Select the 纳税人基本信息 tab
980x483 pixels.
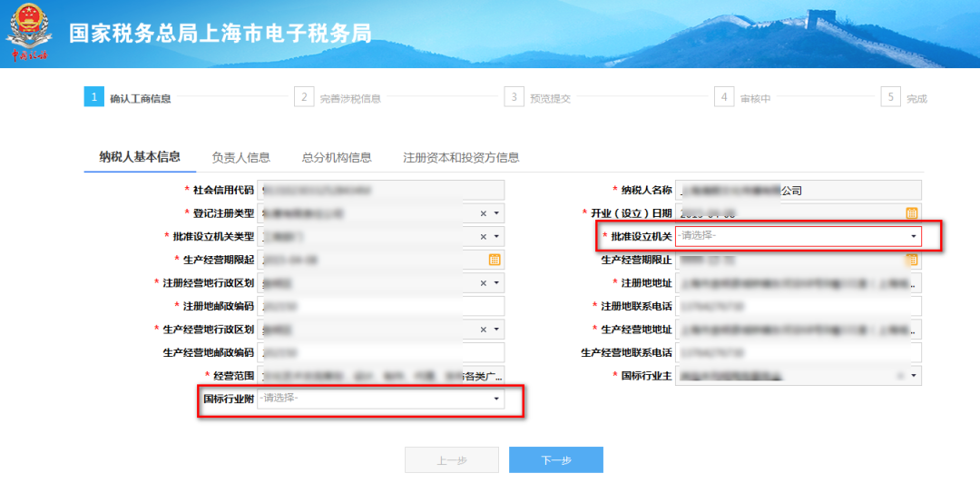click(x=140, y=156)
